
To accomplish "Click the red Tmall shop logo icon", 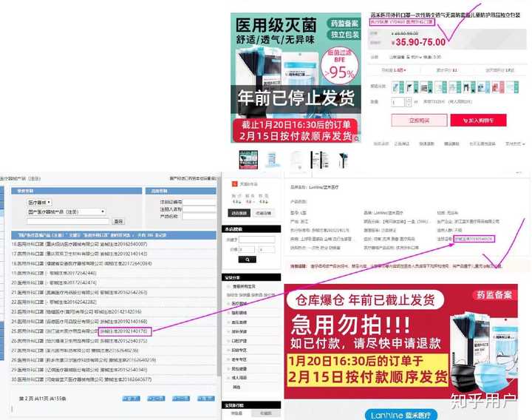I will click(234, 184).
